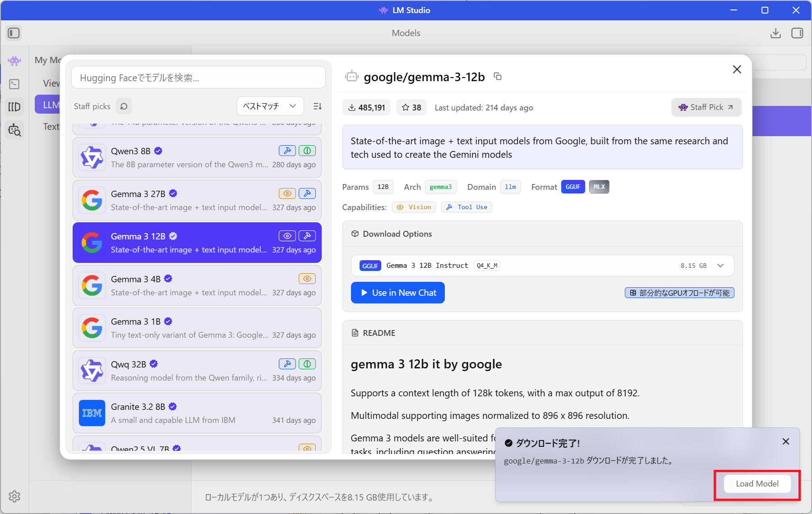The image size is (812, 514).
Task: Open the Staff Pick link
Action: (706, 107)
